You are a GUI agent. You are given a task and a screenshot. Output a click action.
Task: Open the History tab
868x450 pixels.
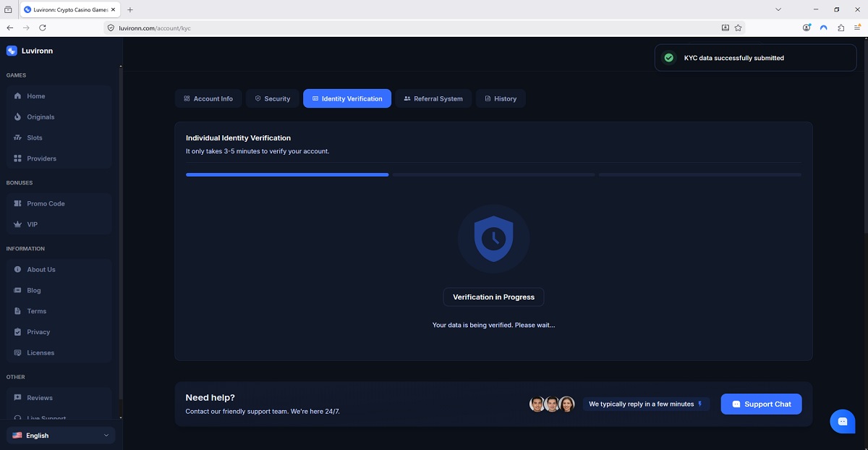(501, 98)
